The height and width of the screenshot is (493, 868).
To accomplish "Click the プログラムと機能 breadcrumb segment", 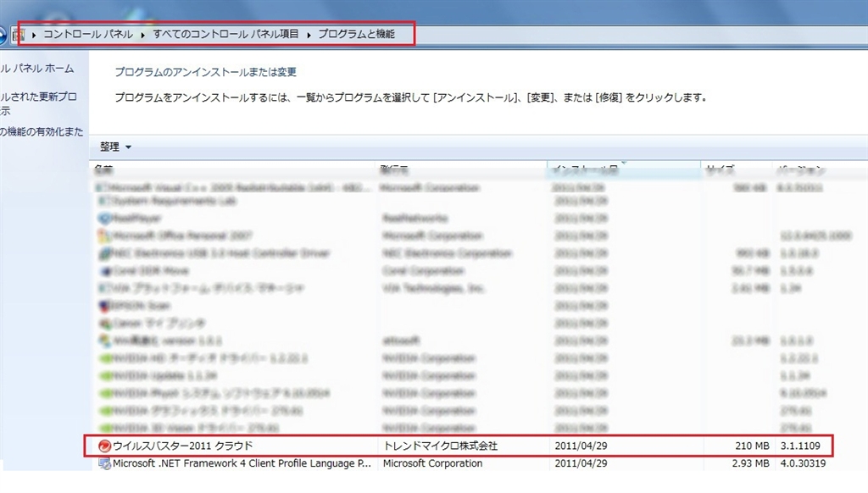I will tap(357, 34).
